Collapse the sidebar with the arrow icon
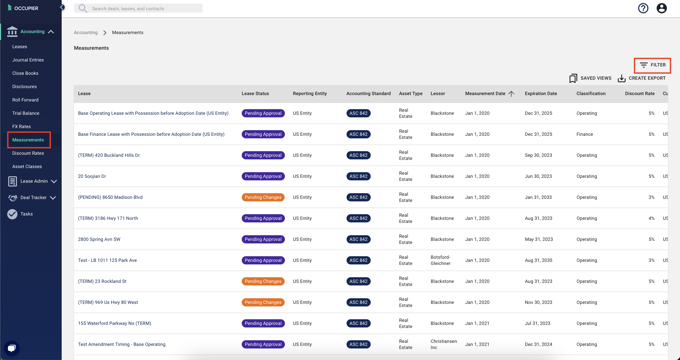Viewport: 680px width, 360px height. coord(62,7)
